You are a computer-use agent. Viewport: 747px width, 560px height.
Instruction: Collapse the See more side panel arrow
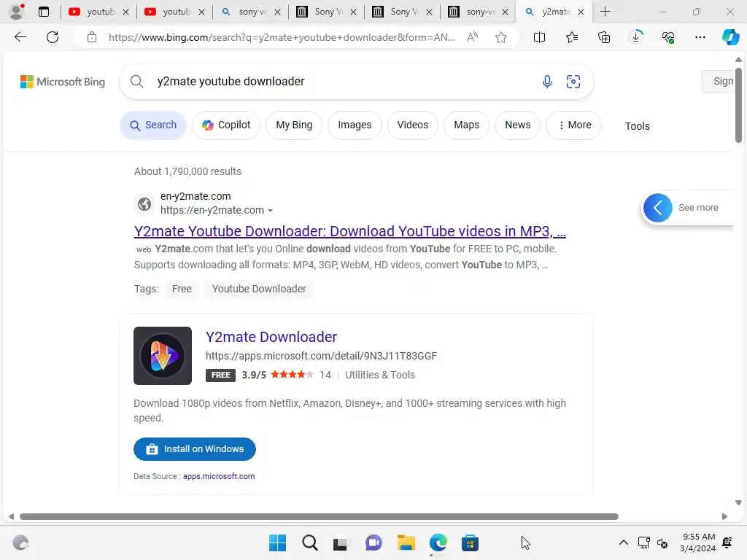coord(657,208)
